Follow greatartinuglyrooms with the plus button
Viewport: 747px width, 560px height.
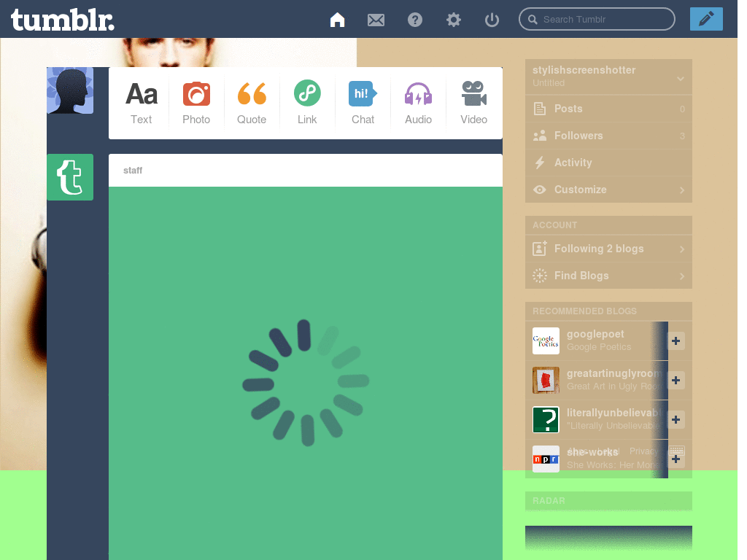676,380
